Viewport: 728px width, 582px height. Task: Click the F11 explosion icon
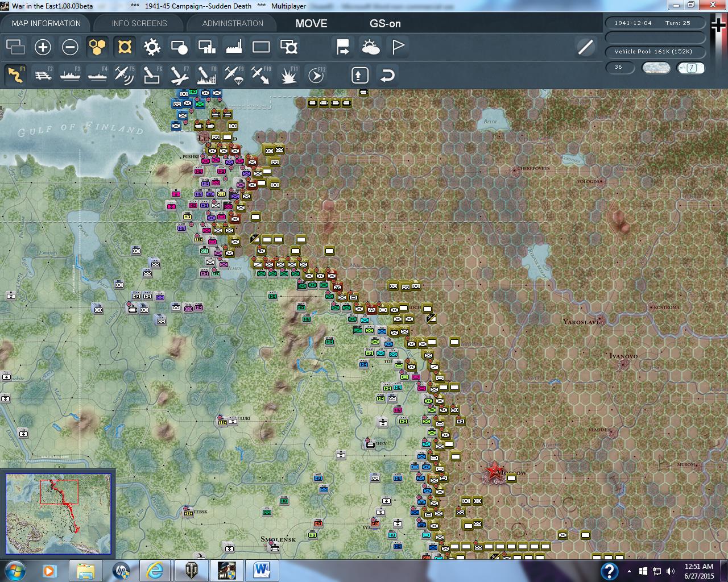(289, 75)
